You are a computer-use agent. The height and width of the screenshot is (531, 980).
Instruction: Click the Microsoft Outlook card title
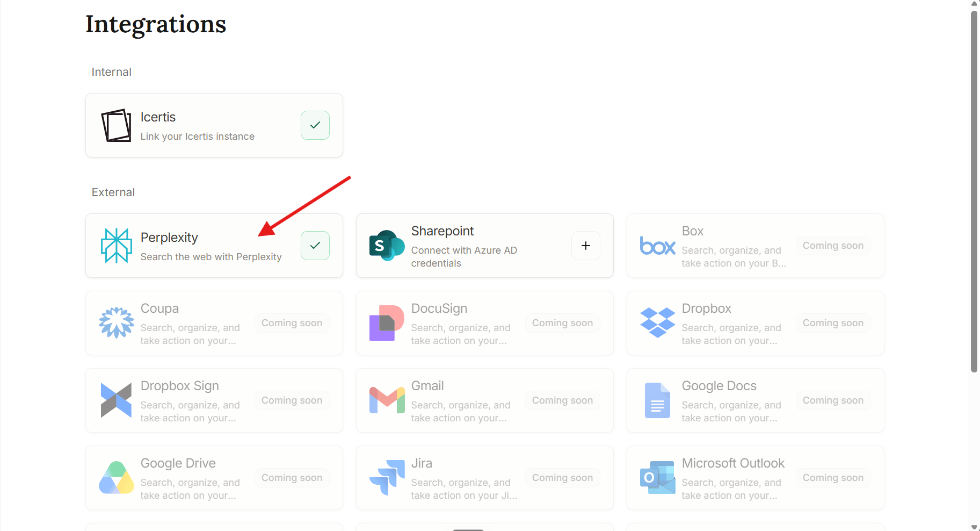[x=733, y=463]
